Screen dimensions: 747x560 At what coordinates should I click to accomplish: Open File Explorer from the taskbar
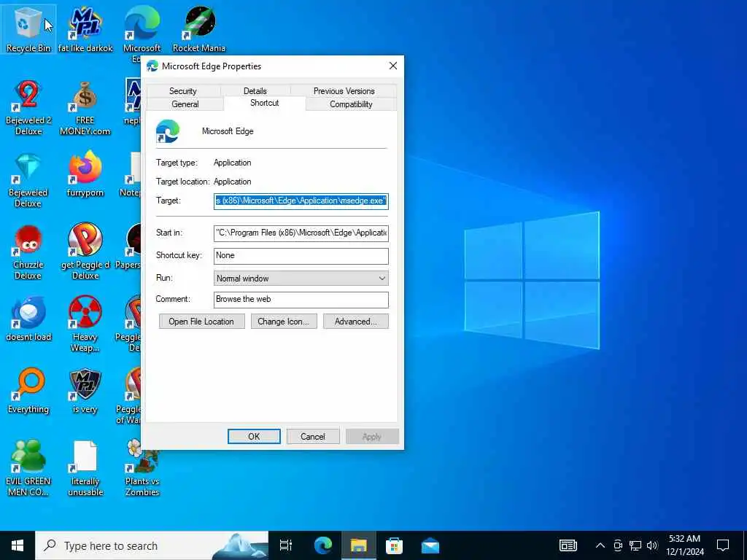pos(358,545)
